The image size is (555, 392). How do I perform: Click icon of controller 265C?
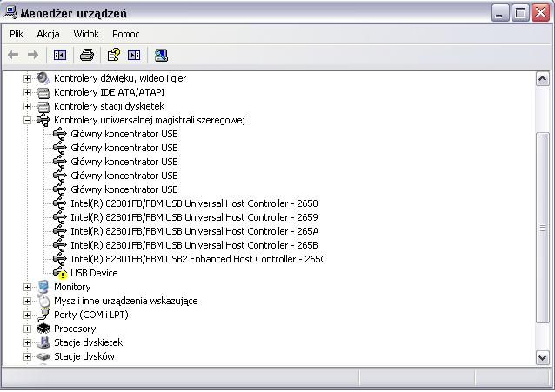tap(60, 259)
